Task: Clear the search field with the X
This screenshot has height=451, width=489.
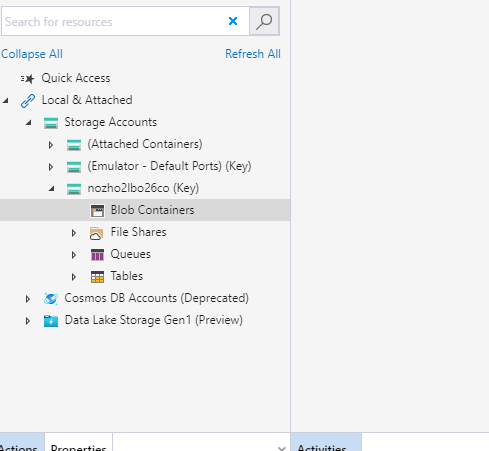Action: click(233, 21)
